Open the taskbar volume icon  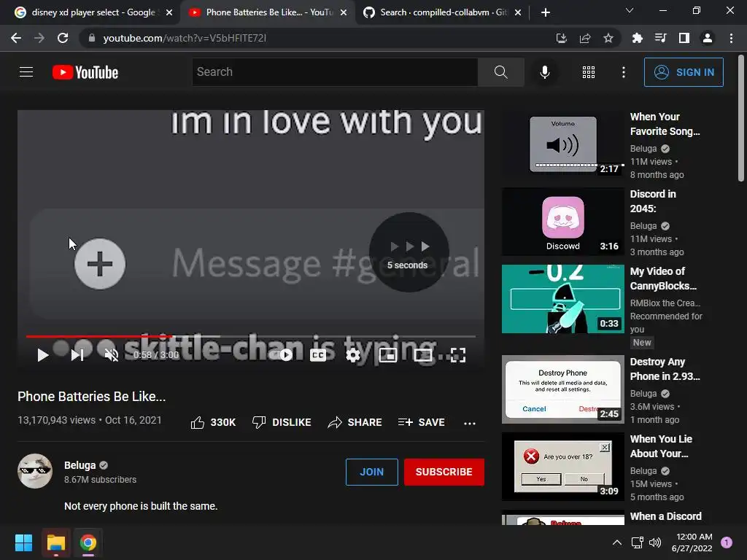[x=656, y=542]
